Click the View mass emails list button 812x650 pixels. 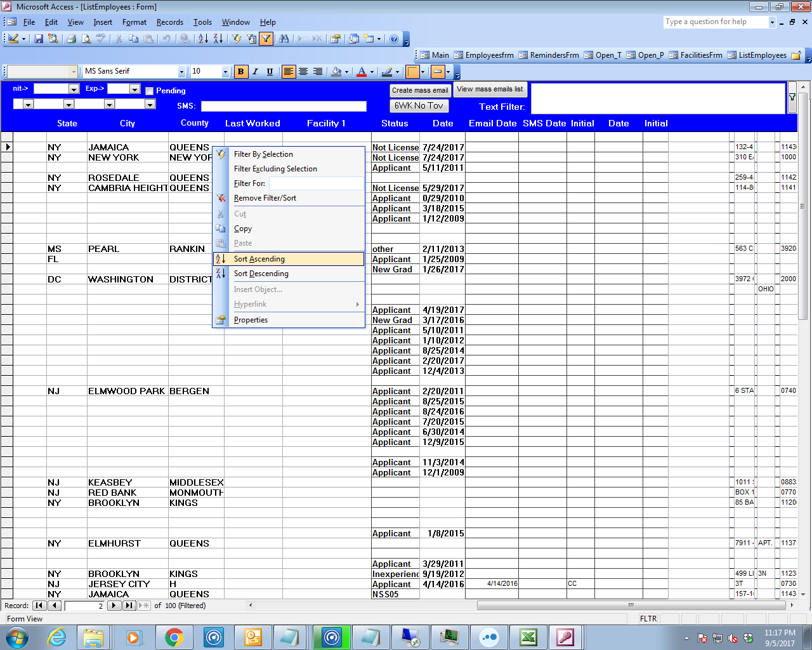click(490, 89)
